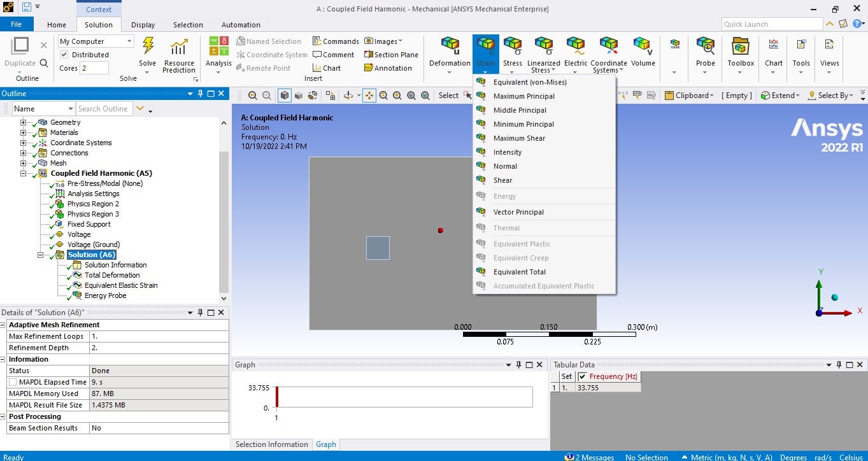Switch to the Display ribbon tab

[x=143, y=25]
